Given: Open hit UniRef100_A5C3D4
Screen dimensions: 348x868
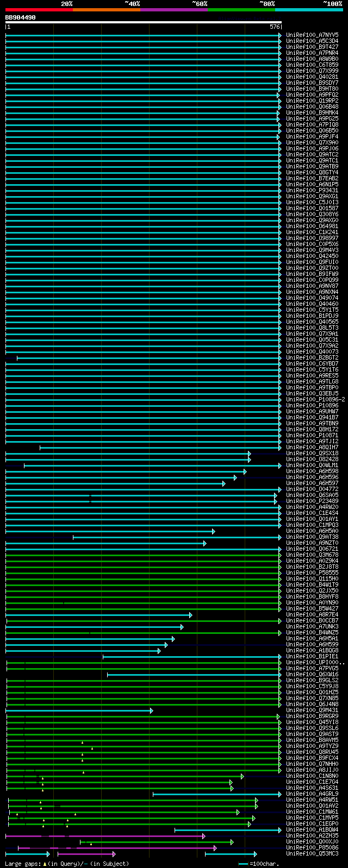Looking at the screenshot, I should click(312, 41).
